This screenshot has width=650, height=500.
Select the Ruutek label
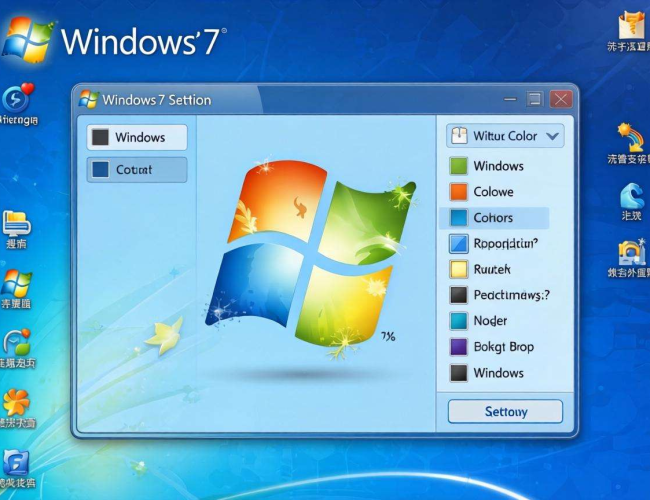492,269
